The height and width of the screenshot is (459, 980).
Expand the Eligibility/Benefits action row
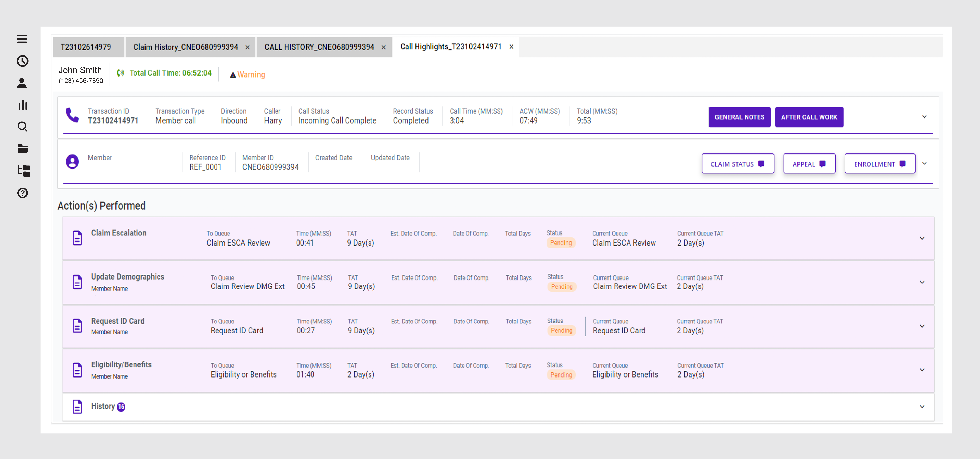(922, 370)
